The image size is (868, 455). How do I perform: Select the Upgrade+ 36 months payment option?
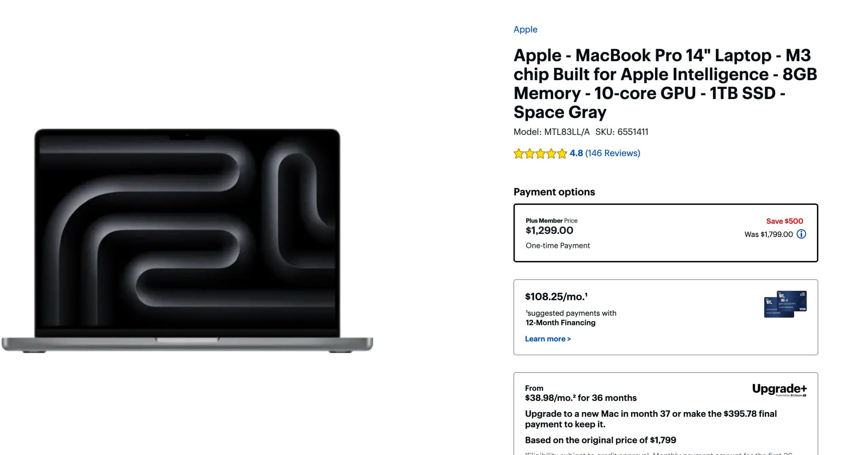pyautogui.click(x=665, y=413)
